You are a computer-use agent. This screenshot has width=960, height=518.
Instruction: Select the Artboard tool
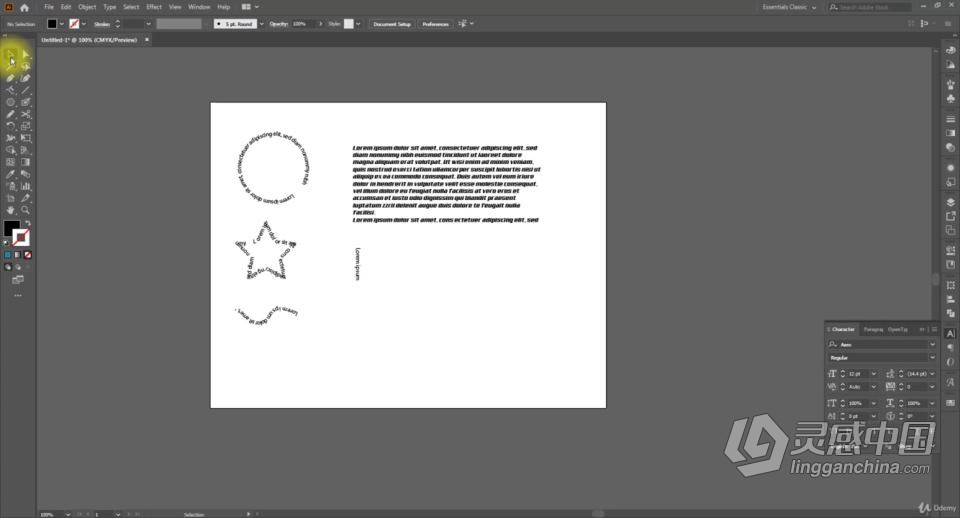(10, 198)
